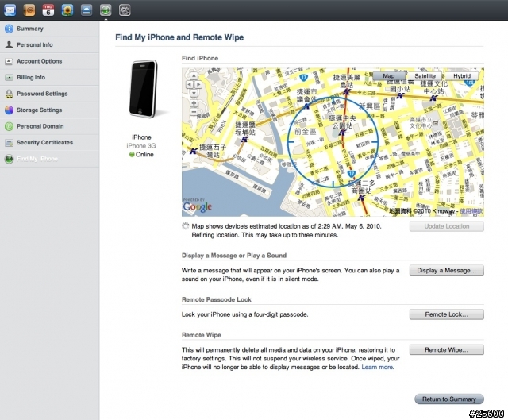Viewport: 508px width, 420px height.
Task: Click the Password Settings lock icon
Action: 9,94
